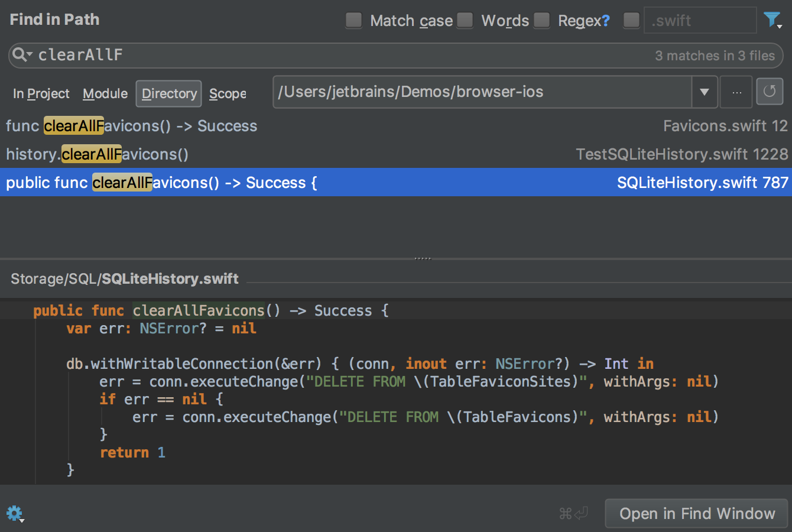
Task: Expand the directory path dropdown arrow
Action: pos(704,92)
